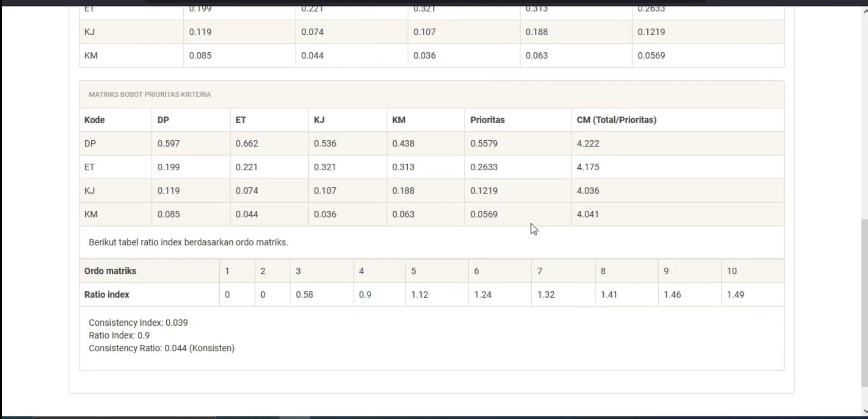Click the 'Consistency Ratio: 0.044 (Konsisten)' text
Screen dimensions: 868x419
(x=162, y=348)
